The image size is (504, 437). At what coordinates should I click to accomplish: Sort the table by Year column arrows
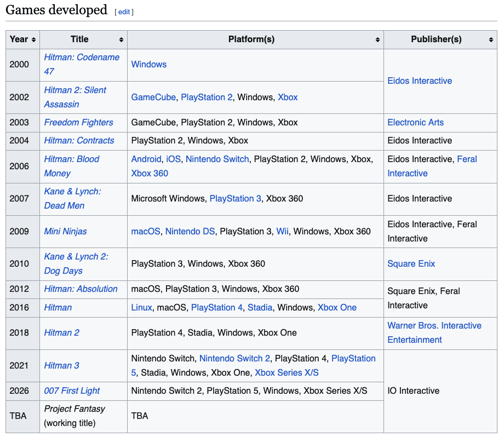(x=33, y=39)
